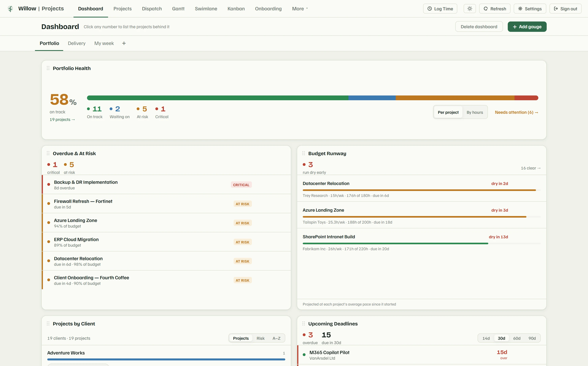Set deadlines range to 60d
The height and width of the screenshot is (366, 588).
coord(517,338)
